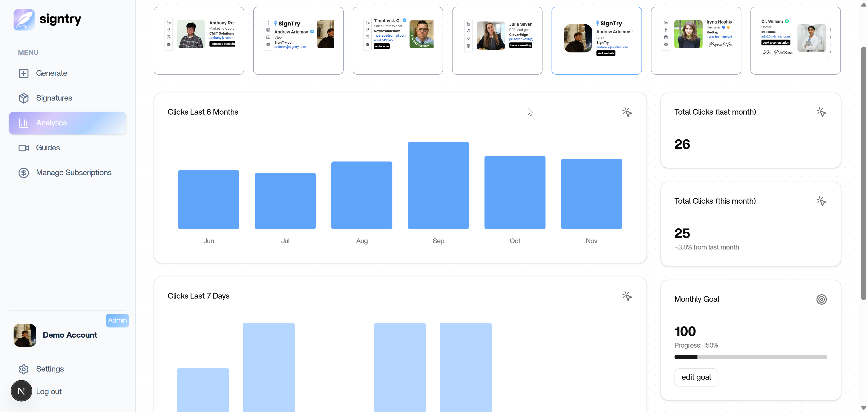Click the signtry feather logo icon
Viewport: 868px width, 412px height.
(24, 19)
